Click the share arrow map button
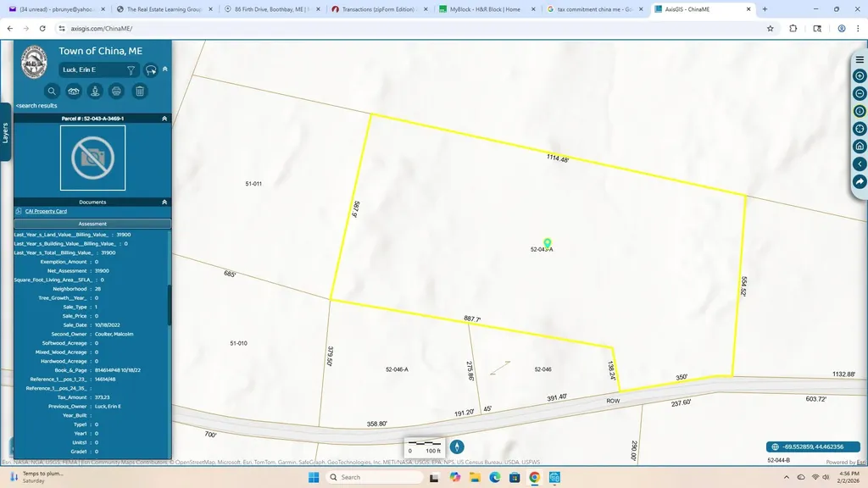The image size is (868, 488). tap(860, 181)
